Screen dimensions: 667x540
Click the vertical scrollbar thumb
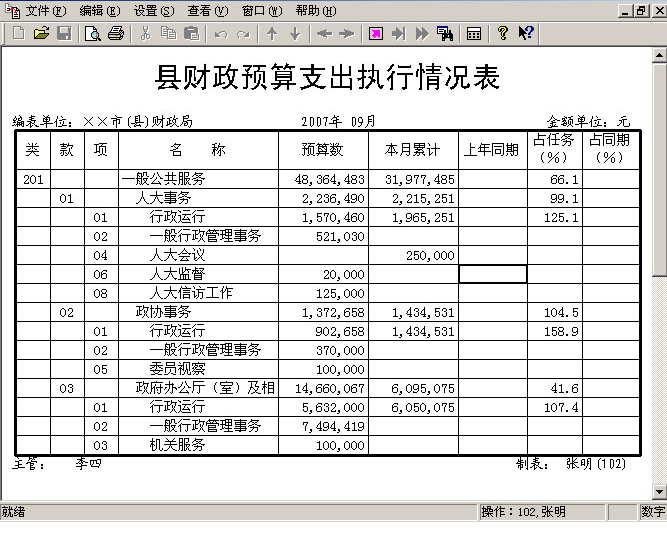click(x=659, y=169)
